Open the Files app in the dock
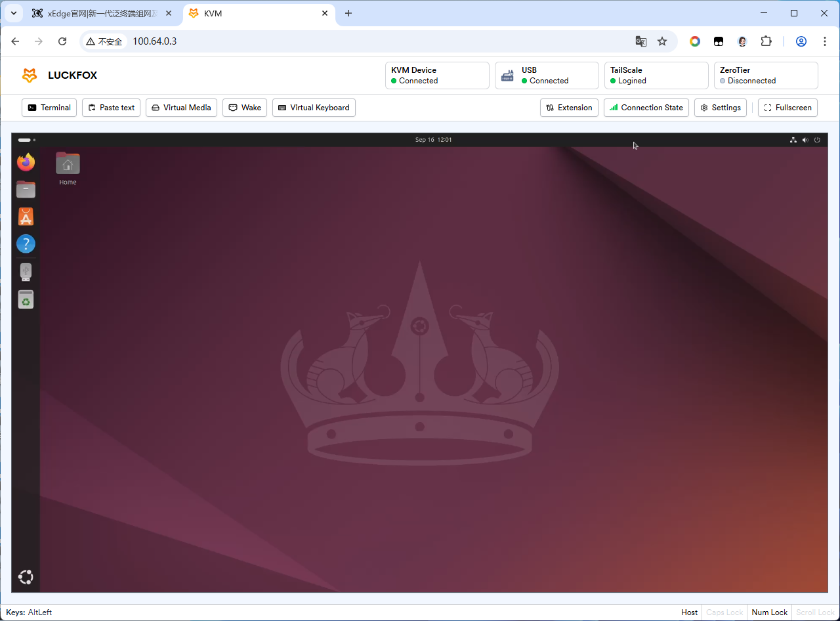This screenshot has height=621, width=840. [x=26, y=190]
